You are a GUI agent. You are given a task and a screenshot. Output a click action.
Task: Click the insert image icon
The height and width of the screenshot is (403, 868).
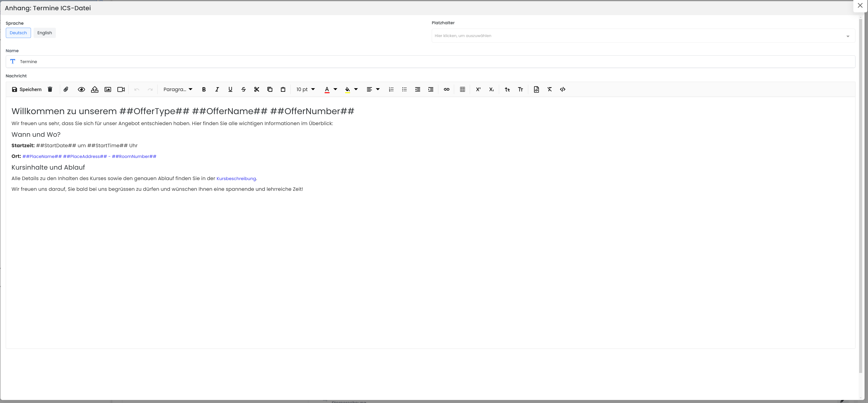point(108,89)
